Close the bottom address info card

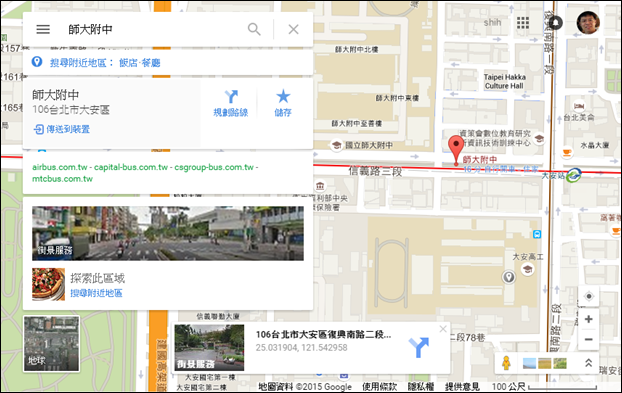[x=443, y=329]
